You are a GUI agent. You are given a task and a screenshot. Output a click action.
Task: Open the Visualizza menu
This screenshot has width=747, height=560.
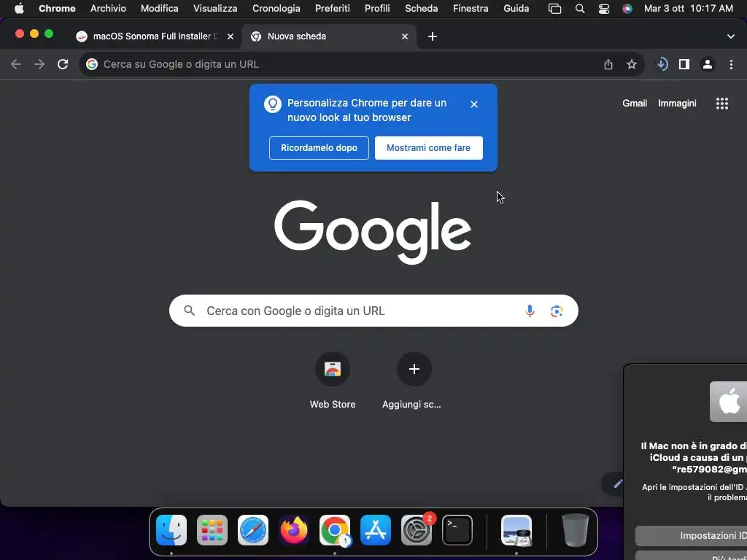click(x=215, y=9)
